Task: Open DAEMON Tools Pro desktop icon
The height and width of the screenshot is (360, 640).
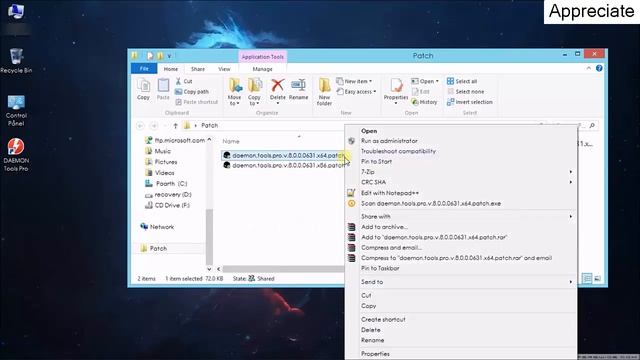Action: click(16, 155)
